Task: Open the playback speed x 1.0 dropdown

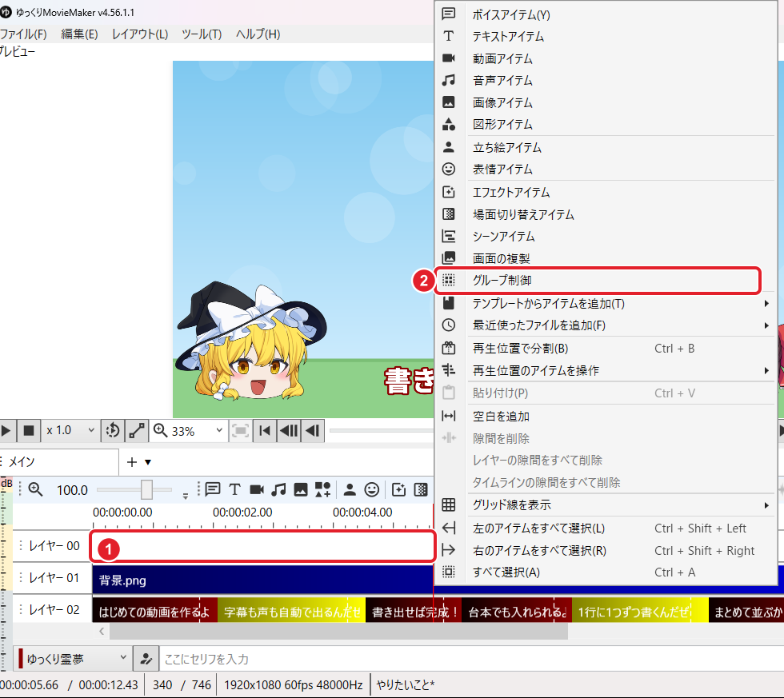Action: (x=70, y=431)
